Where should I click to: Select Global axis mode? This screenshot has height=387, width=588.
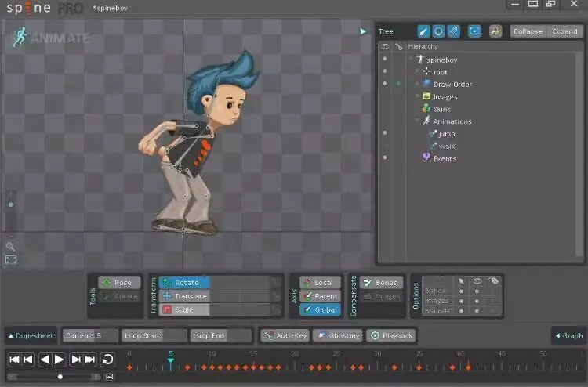320,309
